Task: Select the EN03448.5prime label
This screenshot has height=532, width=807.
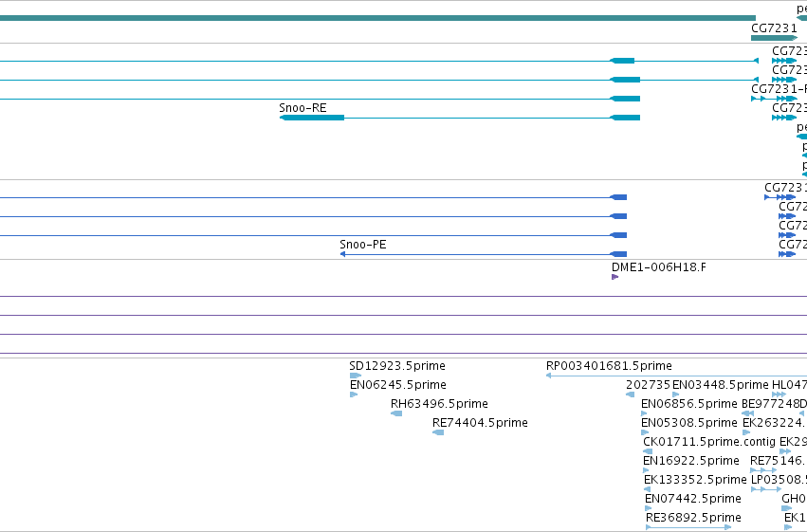Action: (x=721, y=385)
